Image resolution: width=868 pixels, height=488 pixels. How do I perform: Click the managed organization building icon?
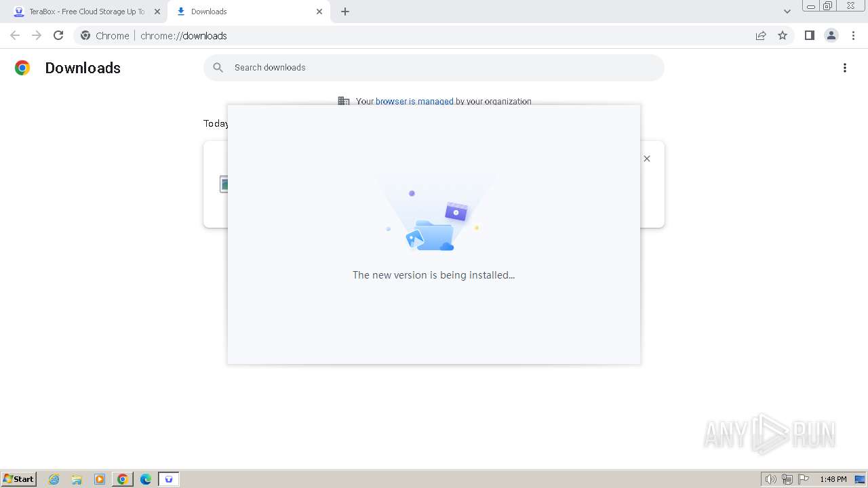tap(344, 101)
